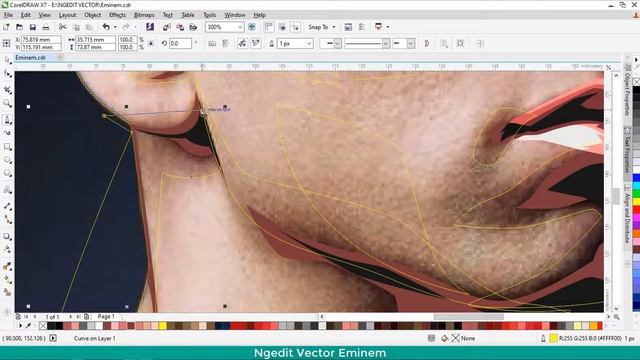Select the Interactive Fill tool
This screenshot has width=640, height=360.
[x=7, y=280]
